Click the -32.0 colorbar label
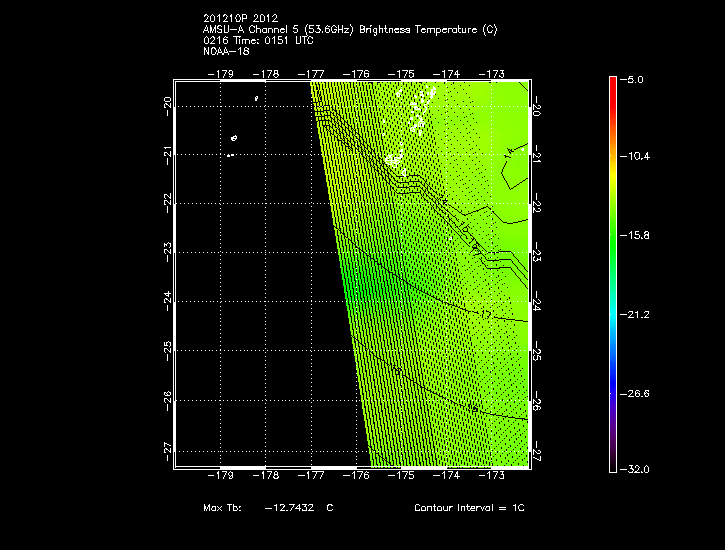The height and width of the screenshot is (550, 725). coord(636,469)
